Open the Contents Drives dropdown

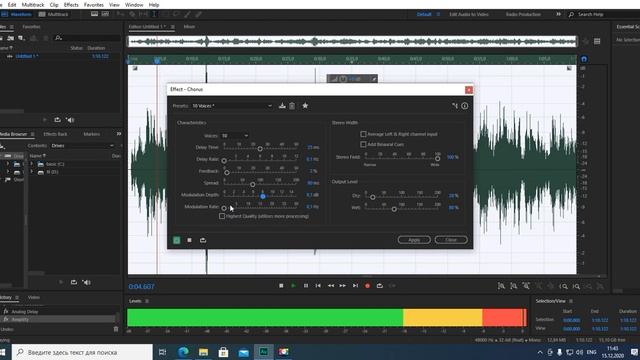[x=82, y=146]
